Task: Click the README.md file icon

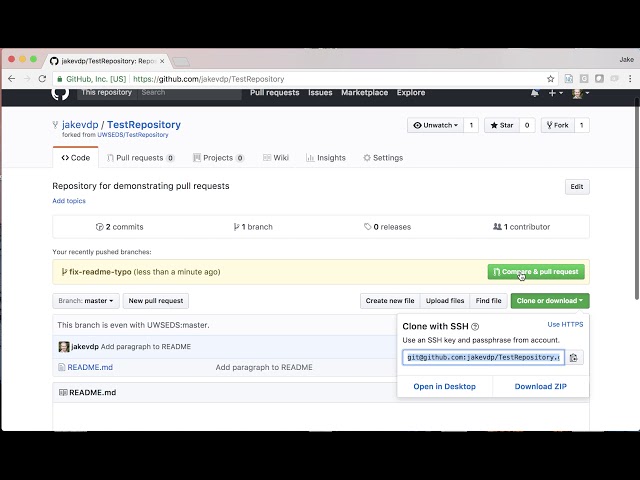Action: point(61,367)
